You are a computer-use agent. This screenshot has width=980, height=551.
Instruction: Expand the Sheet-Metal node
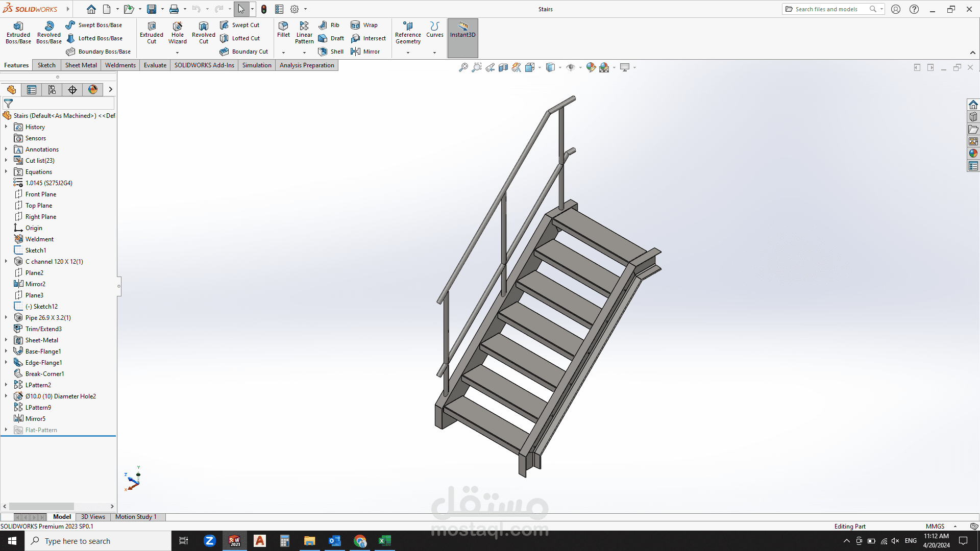(x=6, y=340)
